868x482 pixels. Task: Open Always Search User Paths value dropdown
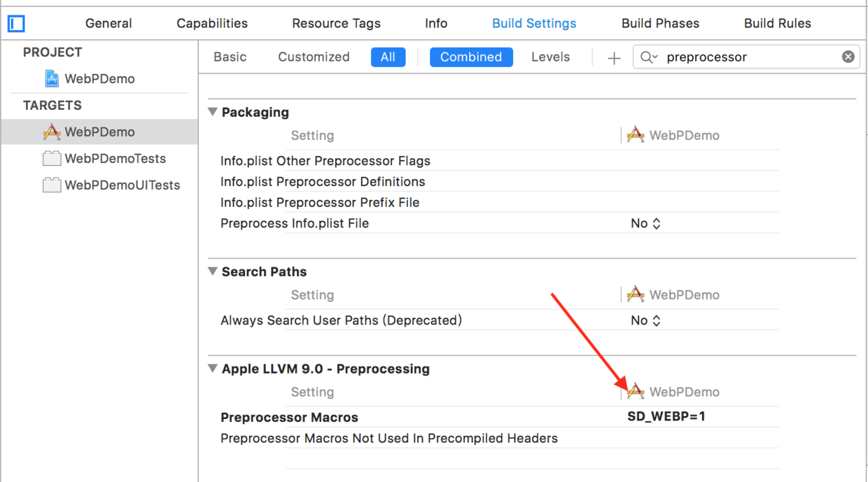click(x=645, y=320)
